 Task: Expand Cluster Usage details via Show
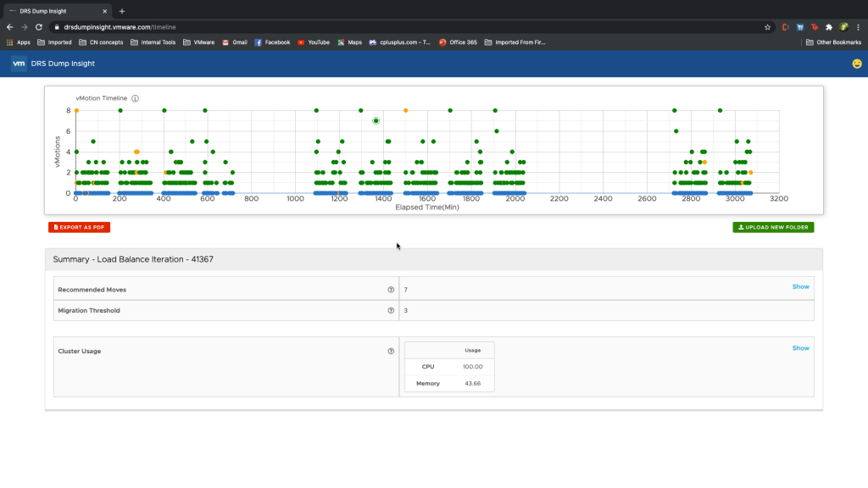point(800,348)
